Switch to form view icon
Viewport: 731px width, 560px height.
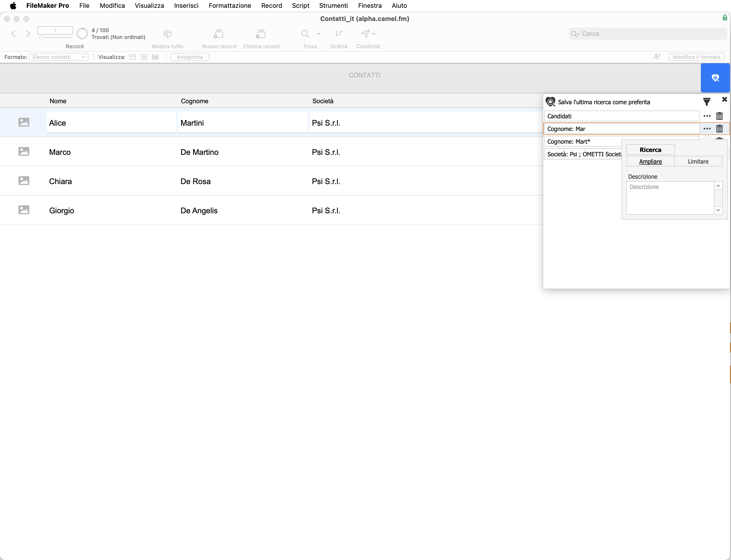point(132,57)
